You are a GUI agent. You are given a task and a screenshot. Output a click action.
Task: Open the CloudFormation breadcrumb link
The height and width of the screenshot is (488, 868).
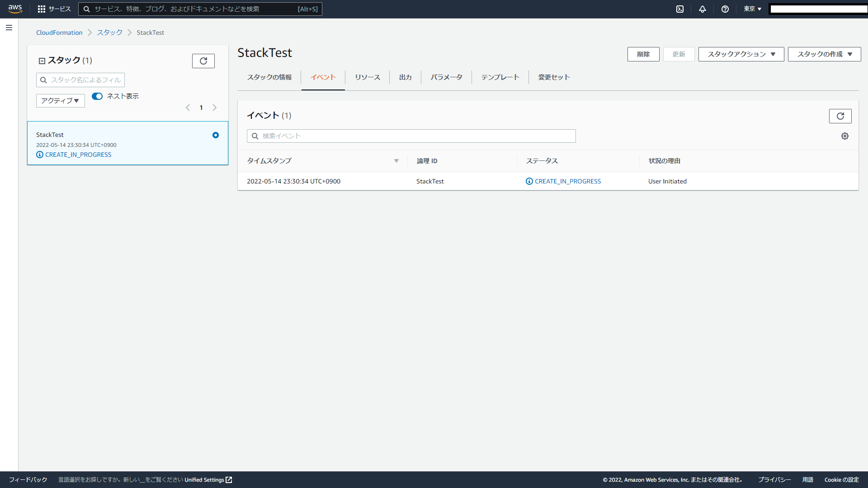[x=59, y=33]
